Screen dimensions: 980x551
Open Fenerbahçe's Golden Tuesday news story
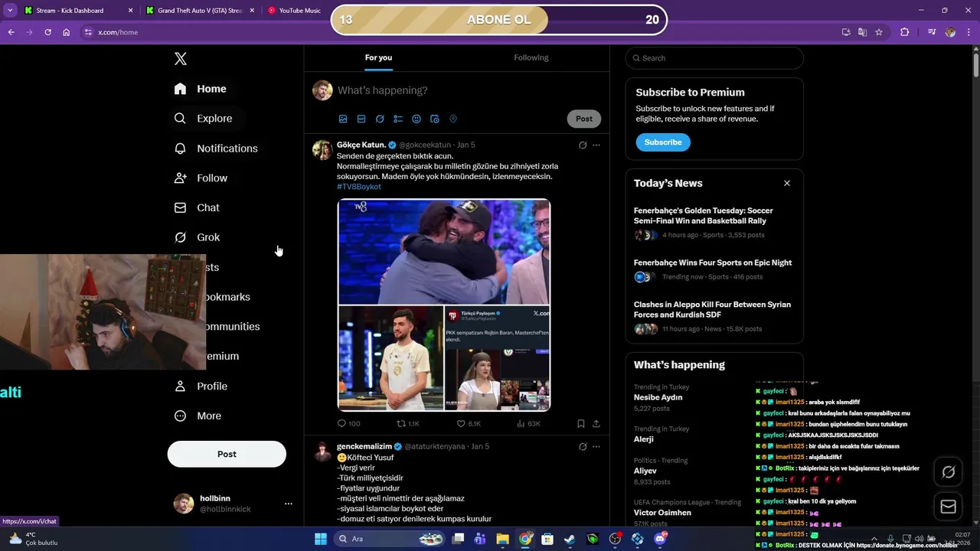pyautogui.click(x=714, y=223)
